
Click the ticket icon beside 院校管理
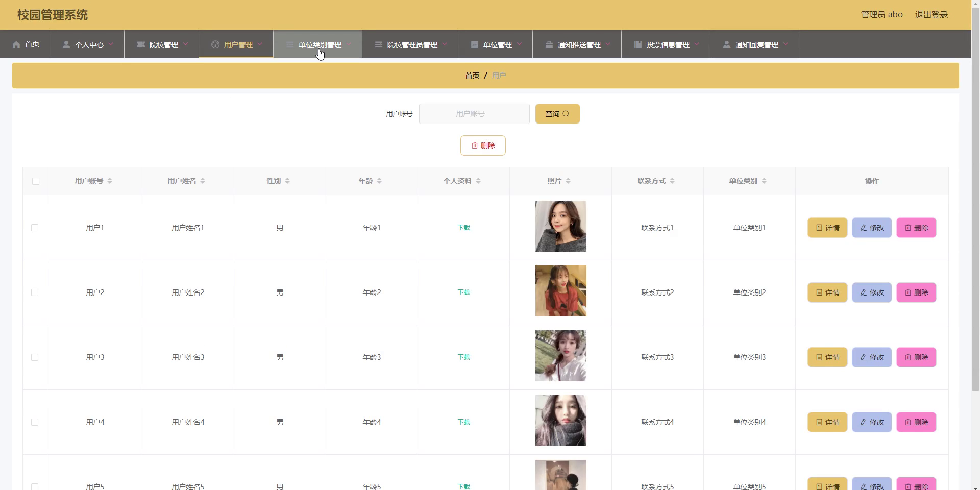(141, 44)
